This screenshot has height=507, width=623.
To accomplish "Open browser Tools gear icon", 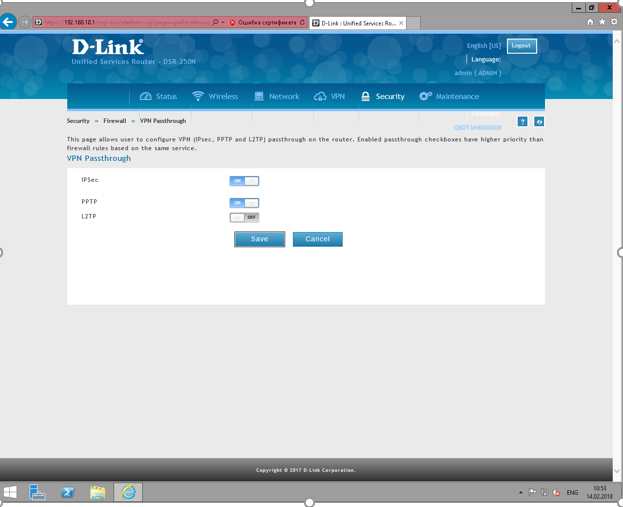I will pos(614,22).
